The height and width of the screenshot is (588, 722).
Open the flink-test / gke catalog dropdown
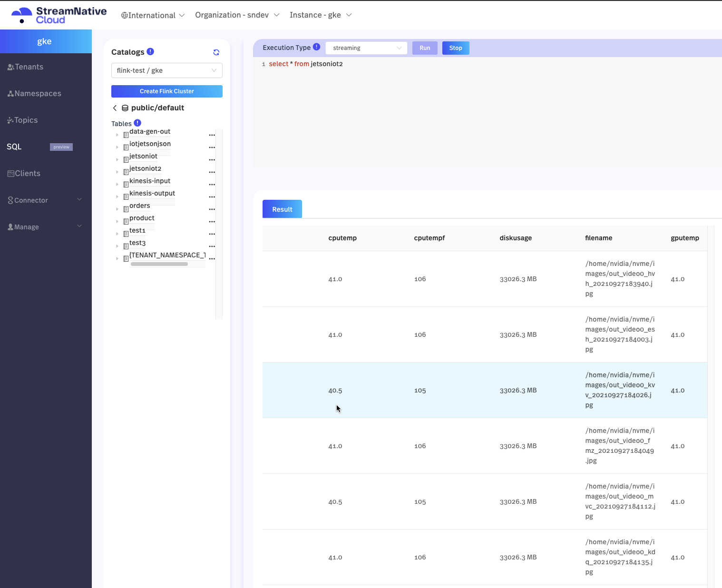click(x=166, y=70)
